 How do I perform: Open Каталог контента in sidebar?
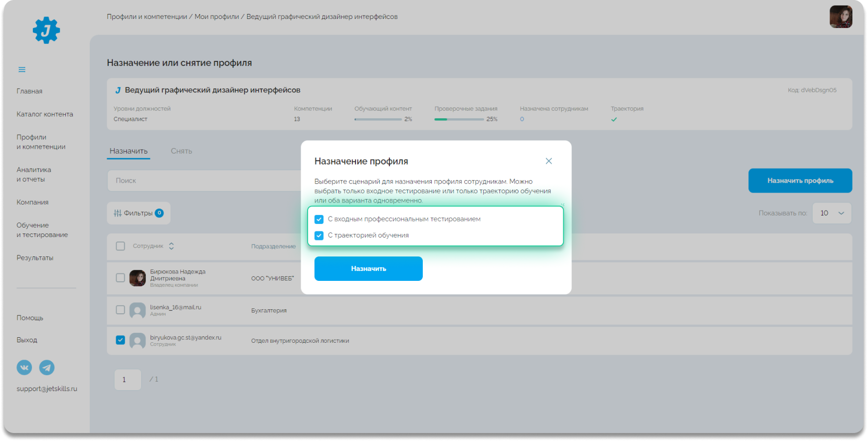click(x=45, y=114)
